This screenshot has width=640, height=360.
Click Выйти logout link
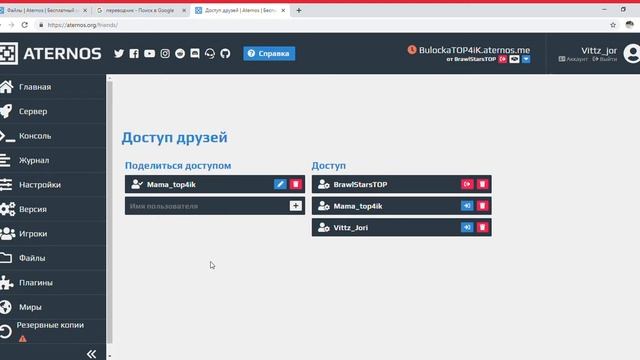click(605, 59)
